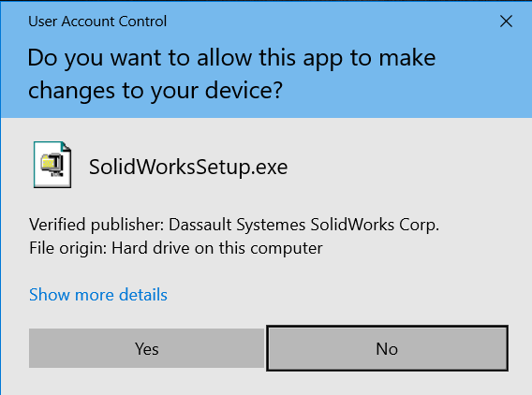Click the 'File origin:' label

coord(68,248)
